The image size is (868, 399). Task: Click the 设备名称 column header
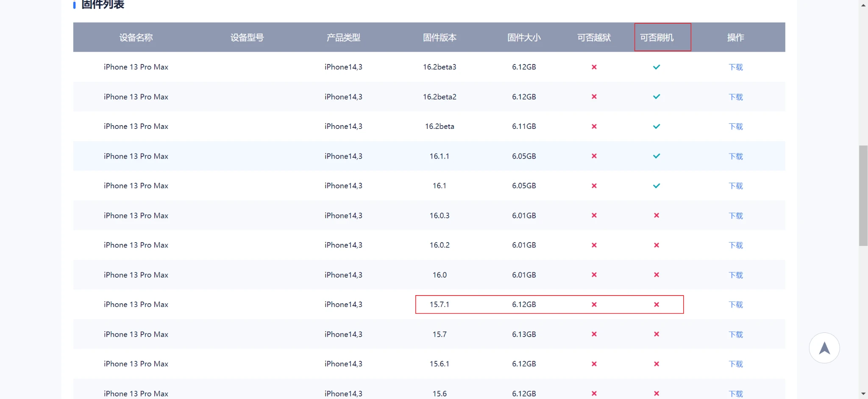pos(136,37)
